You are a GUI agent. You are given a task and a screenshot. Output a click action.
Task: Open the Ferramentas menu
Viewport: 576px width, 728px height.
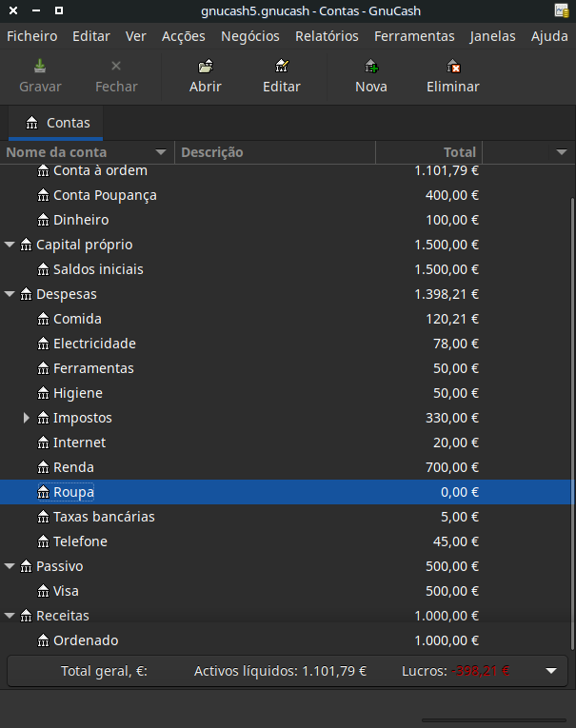(414, 36)
